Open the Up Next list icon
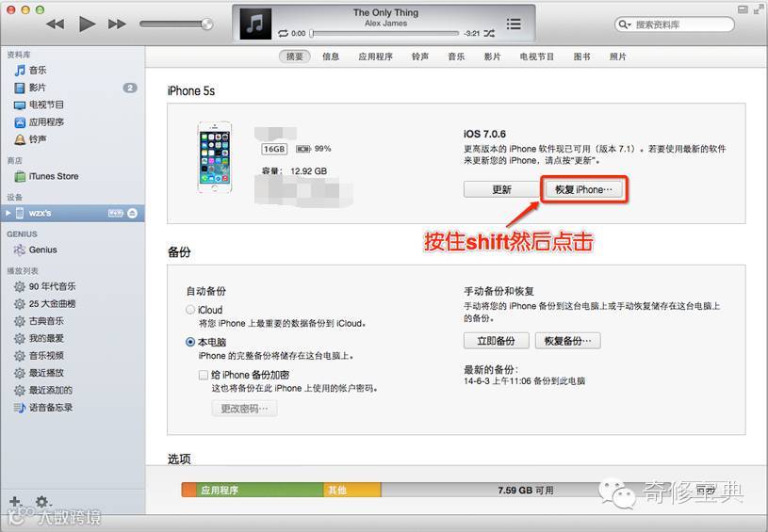This screenshot has width=768, height=532. tap(514, 24)
